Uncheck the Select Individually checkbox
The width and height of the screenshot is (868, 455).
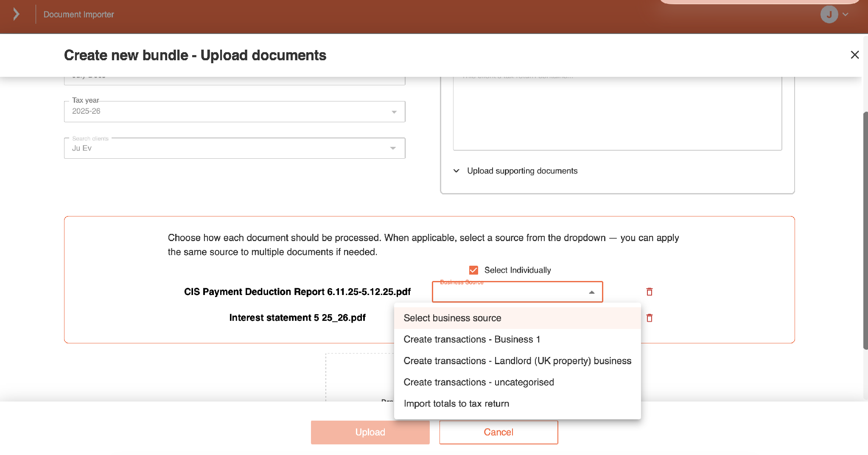473,270
